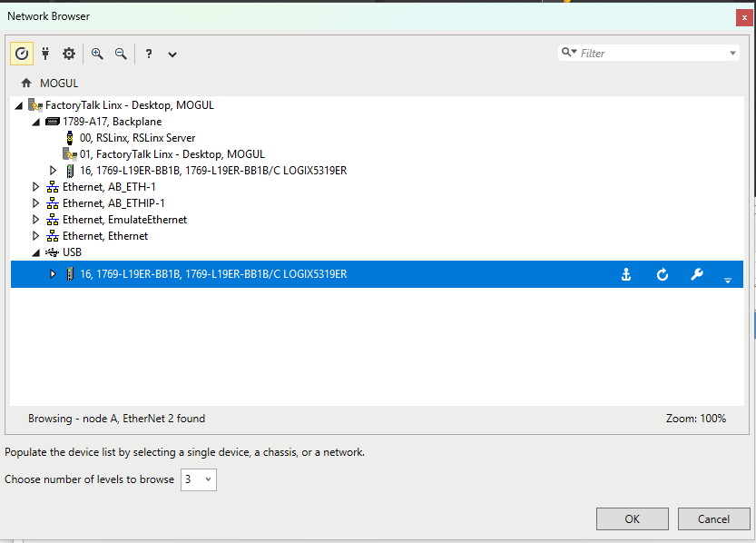The image size is (756, 543).
Task: Click the Cancel button
Action: (713, 518)
